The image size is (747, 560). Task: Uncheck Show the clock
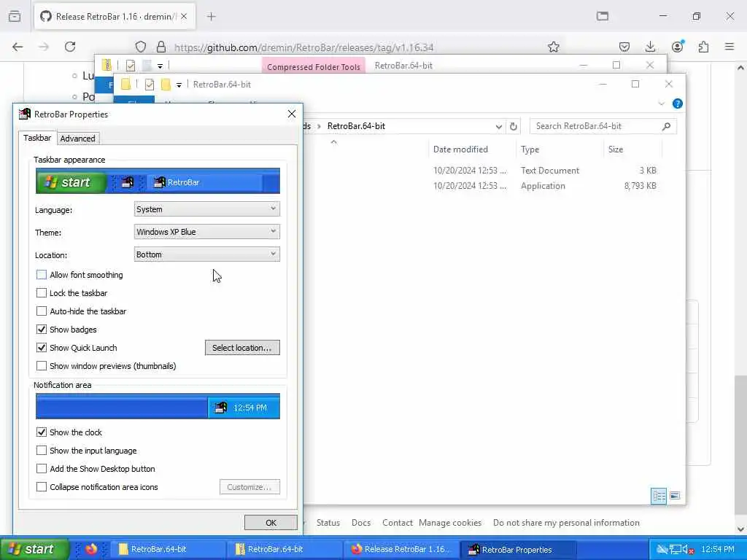(x=42, y=432)
